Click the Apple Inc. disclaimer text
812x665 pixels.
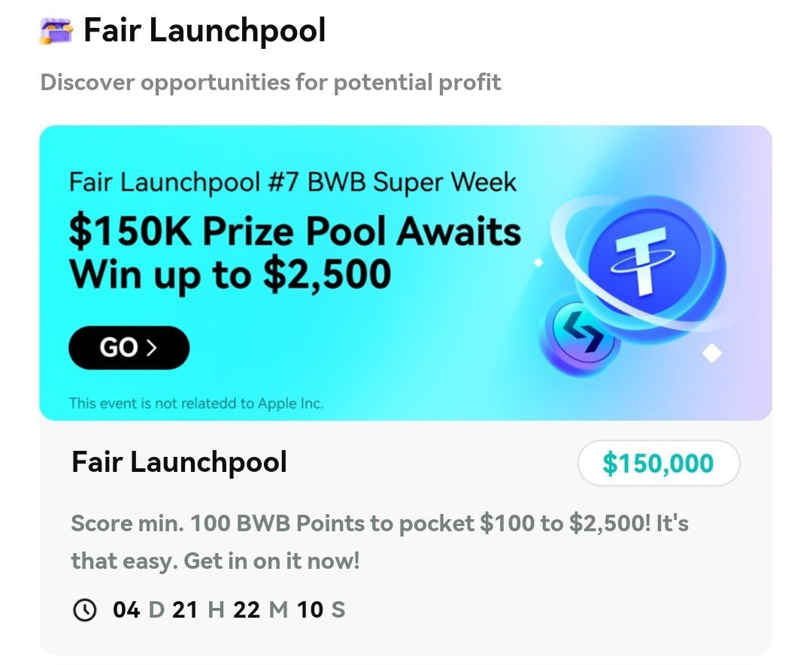tap(196, 404)
